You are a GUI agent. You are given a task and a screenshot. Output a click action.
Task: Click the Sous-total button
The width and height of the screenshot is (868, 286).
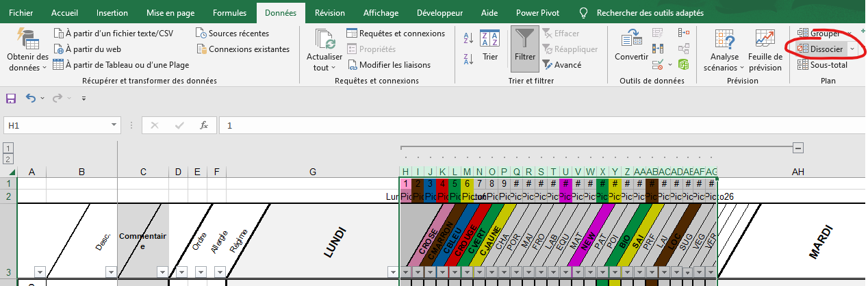(x=823, y=65)
